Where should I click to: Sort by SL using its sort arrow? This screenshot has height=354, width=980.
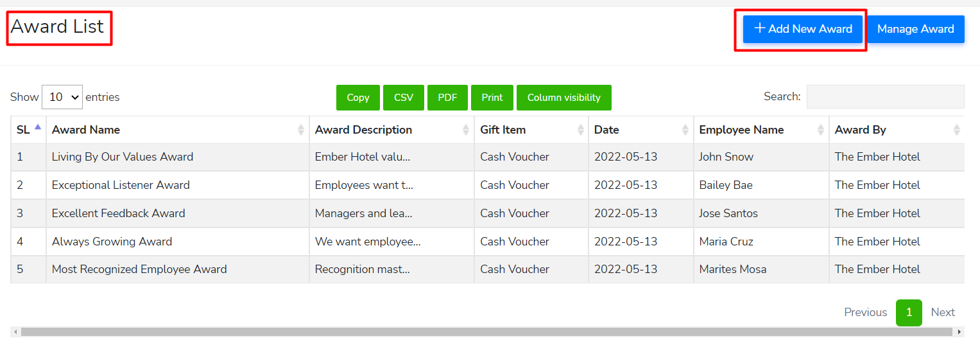(38, 128)
